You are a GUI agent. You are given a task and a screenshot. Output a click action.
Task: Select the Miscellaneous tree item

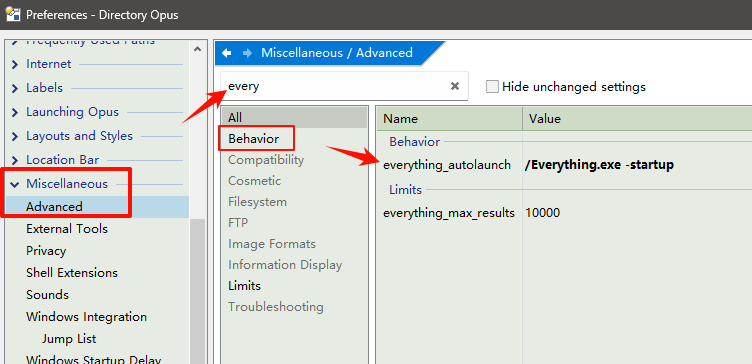[x=67, y=184]
